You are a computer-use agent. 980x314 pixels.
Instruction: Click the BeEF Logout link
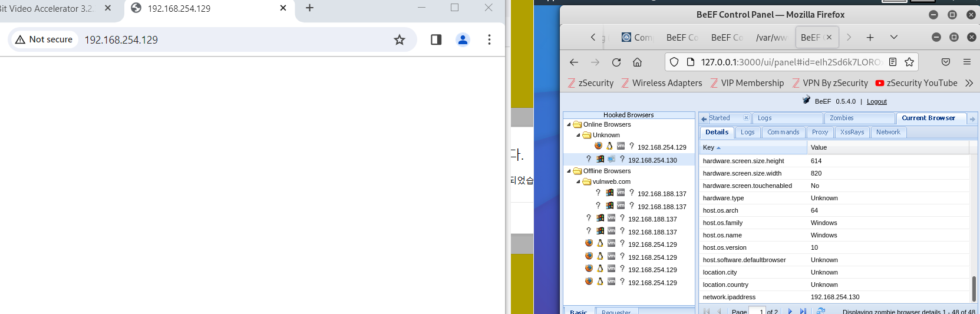pyautogui.click(x=877, y=101)
